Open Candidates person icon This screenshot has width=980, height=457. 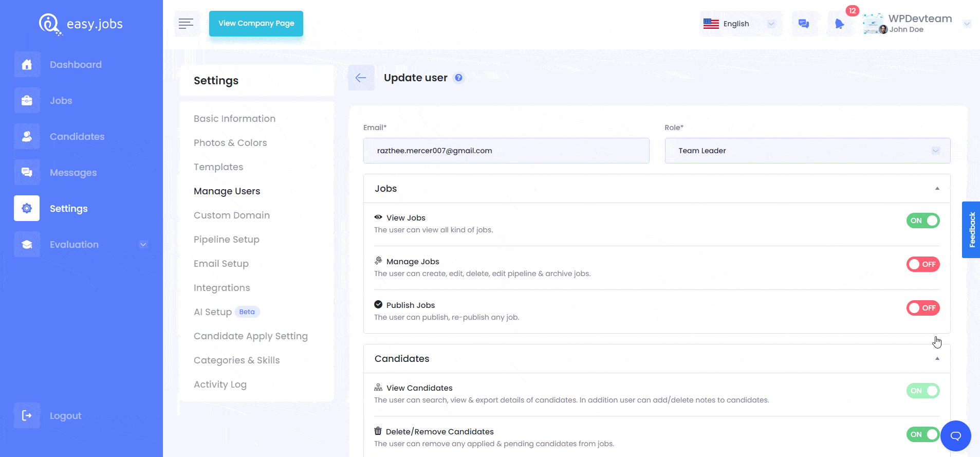[x=27, y=136]
